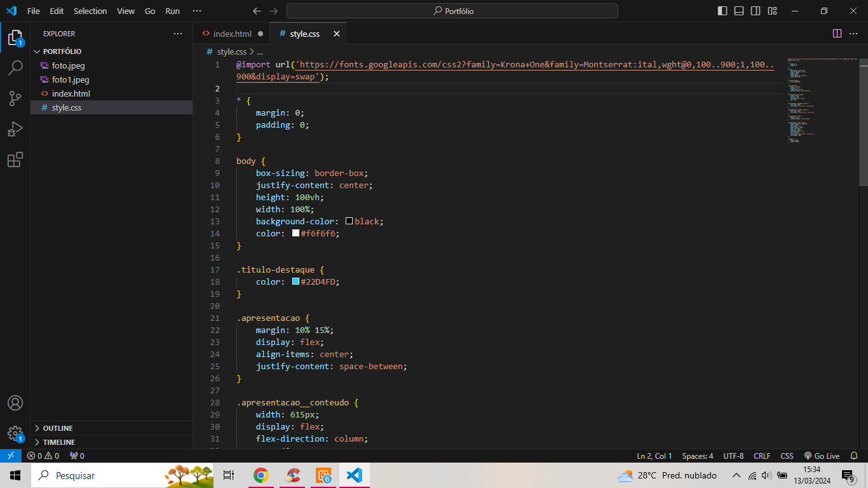The width and height of the screenshot is (868, 488).
Task: Click the code minimap
Action: (822, 100)
